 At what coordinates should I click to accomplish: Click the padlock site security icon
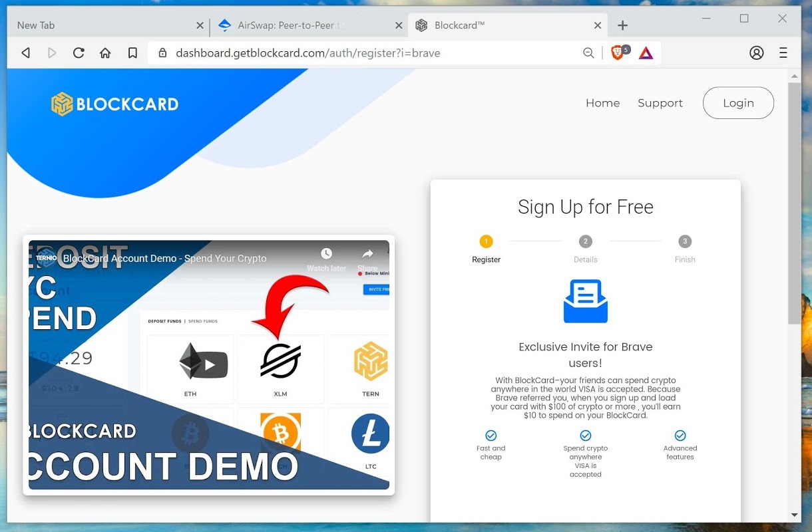162,53
